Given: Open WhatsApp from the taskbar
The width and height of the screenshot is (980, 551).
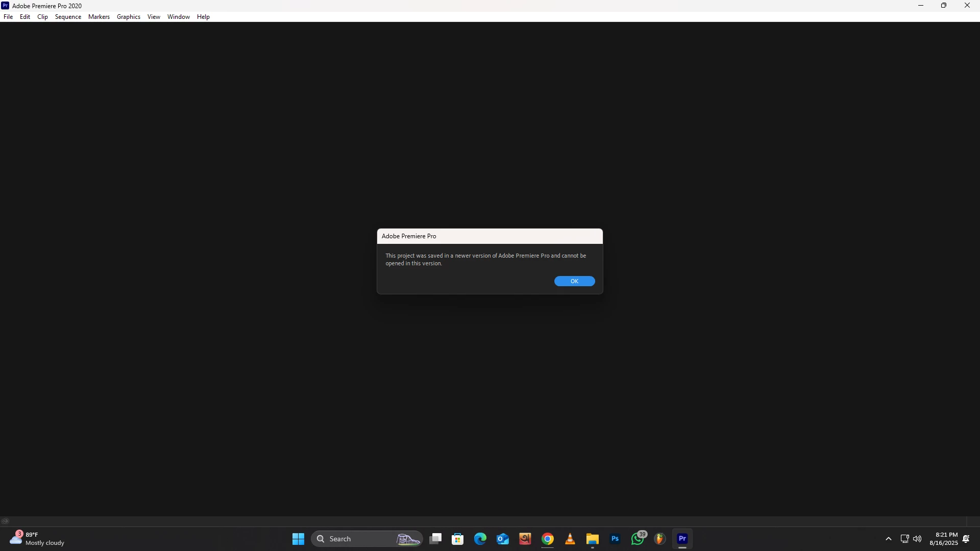Looking at the screenshot, I should pyautogui.click(x=638, y=539).
